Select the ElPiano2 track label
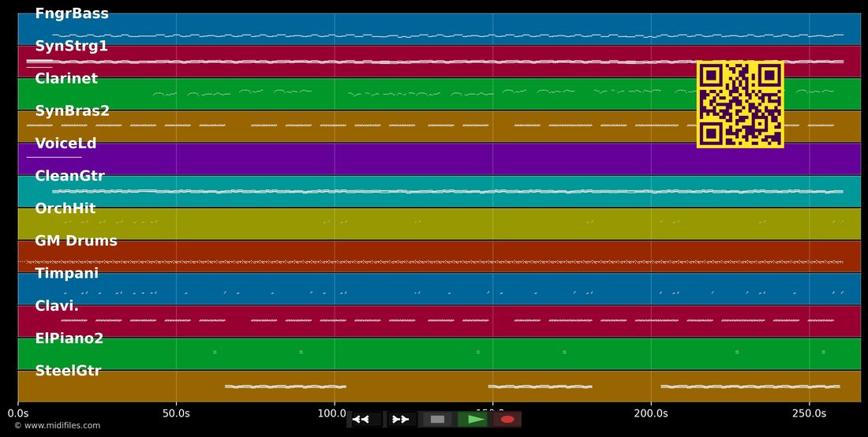The width and height of the screenshot is (868, 437). pyautogui.click(x=69, y=338)
